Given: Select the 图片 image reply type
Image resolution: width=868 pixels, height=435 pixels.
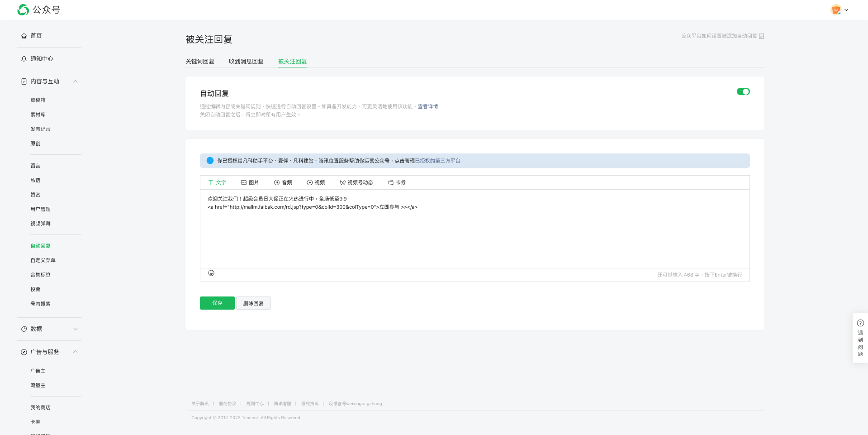Looking at the screenshot, I should click(250, 182).
